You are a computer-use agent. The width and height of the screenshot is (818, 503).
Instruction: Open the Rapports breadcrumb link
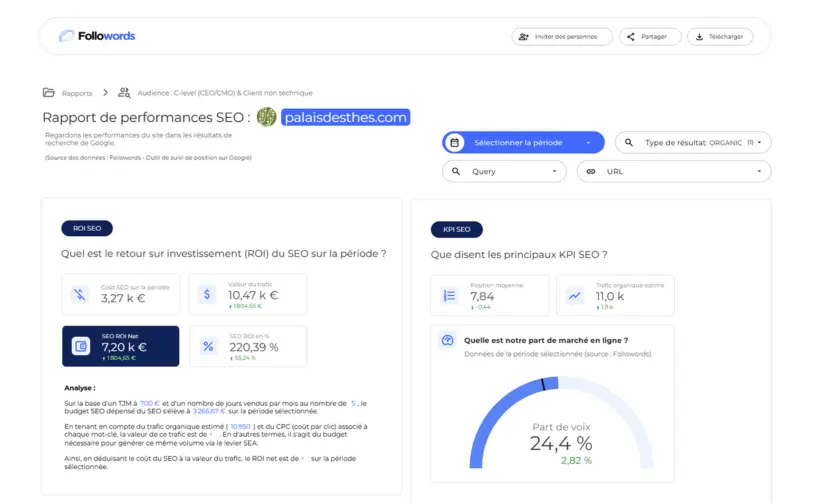[x=77, y=93]
